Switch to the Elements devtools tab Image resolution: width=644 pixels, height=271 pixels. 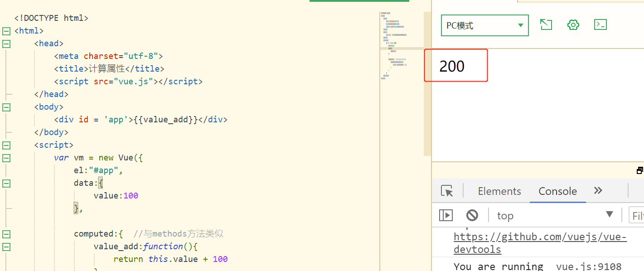499,191
